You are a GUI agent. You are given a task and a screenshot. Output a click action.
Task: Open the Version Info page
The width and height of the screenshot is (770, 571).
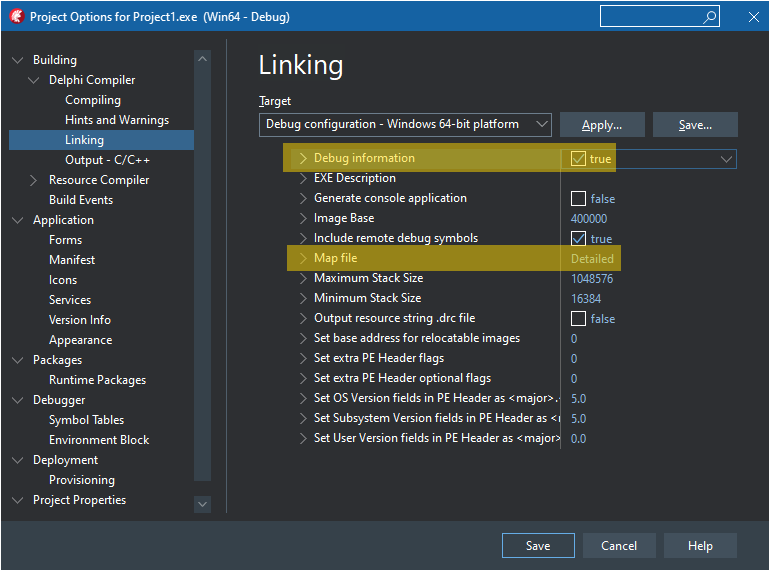point(80,320)
